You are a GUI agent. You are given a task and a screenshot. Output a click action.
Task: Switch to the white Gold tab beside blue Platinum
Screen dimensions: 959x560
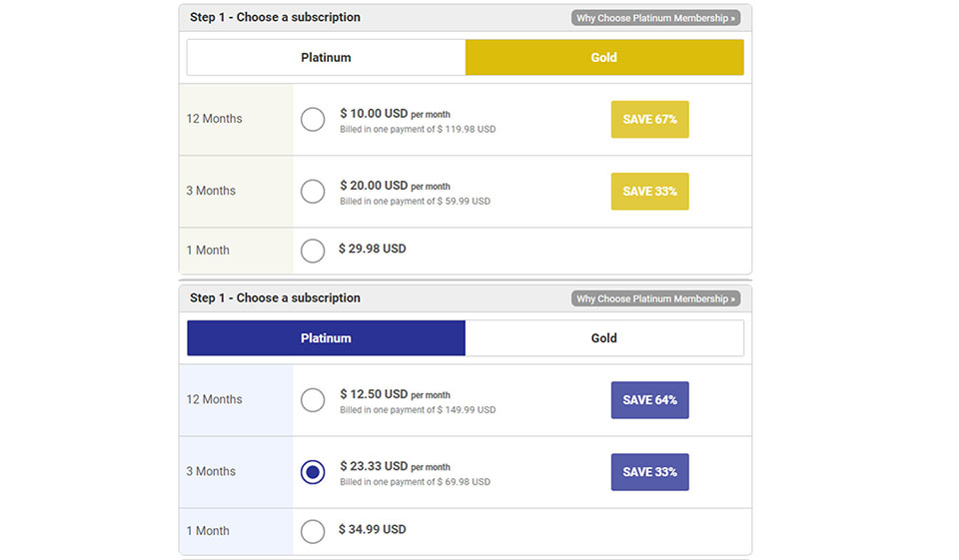pos(604,338)
